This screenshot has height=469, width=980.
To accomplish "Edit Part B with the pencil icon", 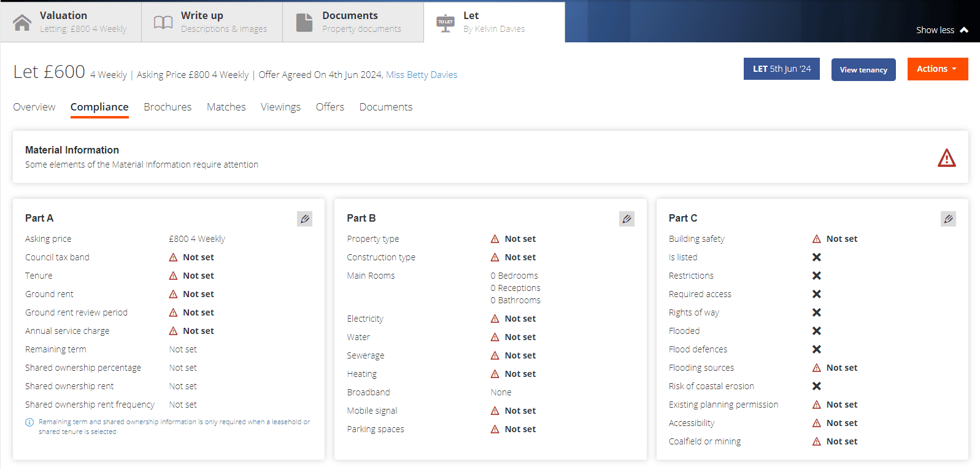I will pyautogui.click(x=627, y=219).
